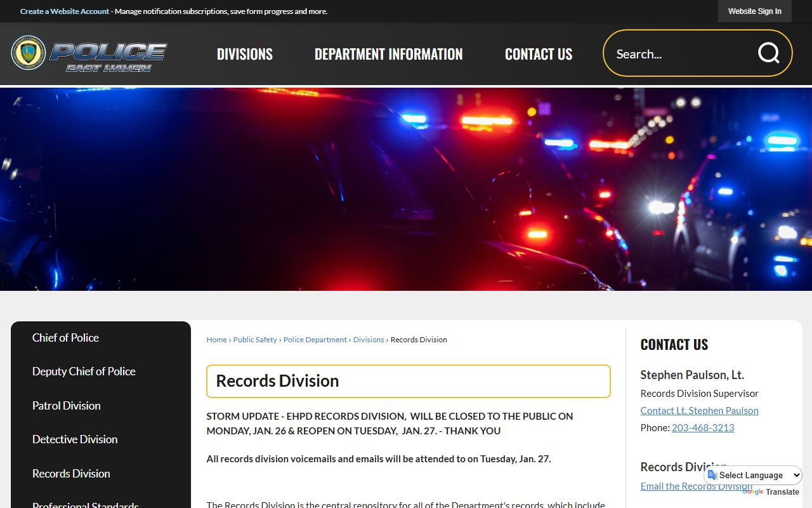812x508 pixels.
Task: Click the voicemails and emails notice sentence
Action: point(379,458)
